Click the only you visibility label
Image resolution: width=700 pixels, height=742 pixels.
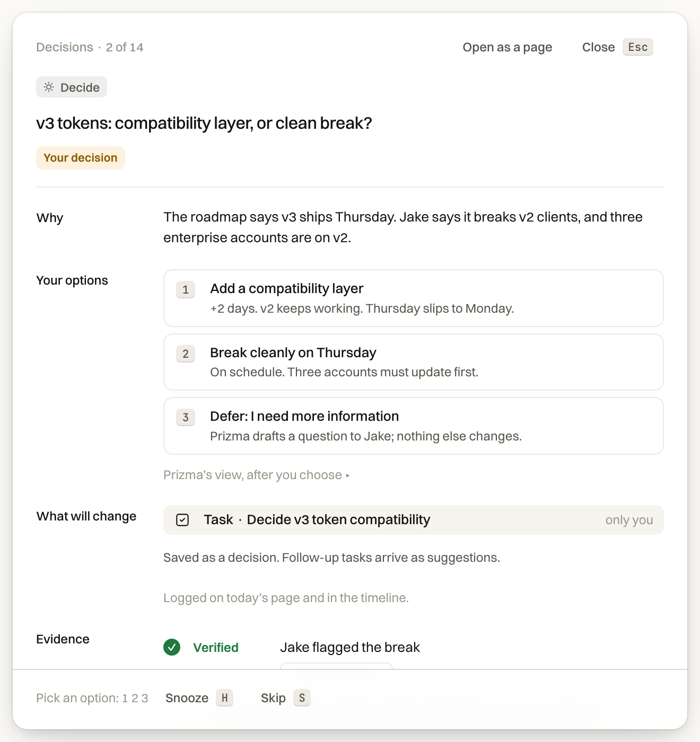[x=629, y=520]
